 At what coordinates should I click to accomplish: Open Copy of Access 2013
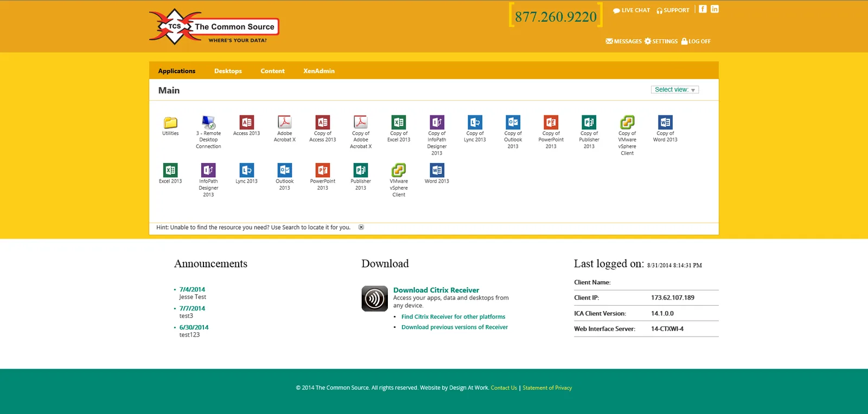(323, 122)
